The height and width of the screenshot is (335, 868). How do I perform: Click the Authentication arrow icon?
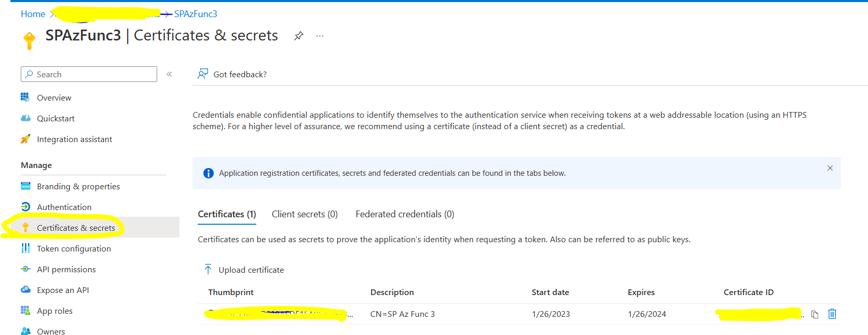25,206
